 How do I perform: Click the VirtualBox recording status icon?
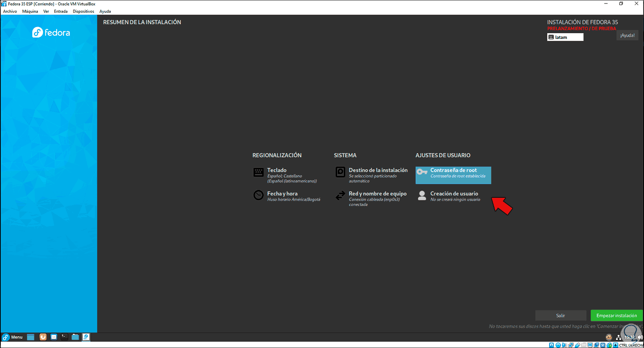tap(597, 345)
